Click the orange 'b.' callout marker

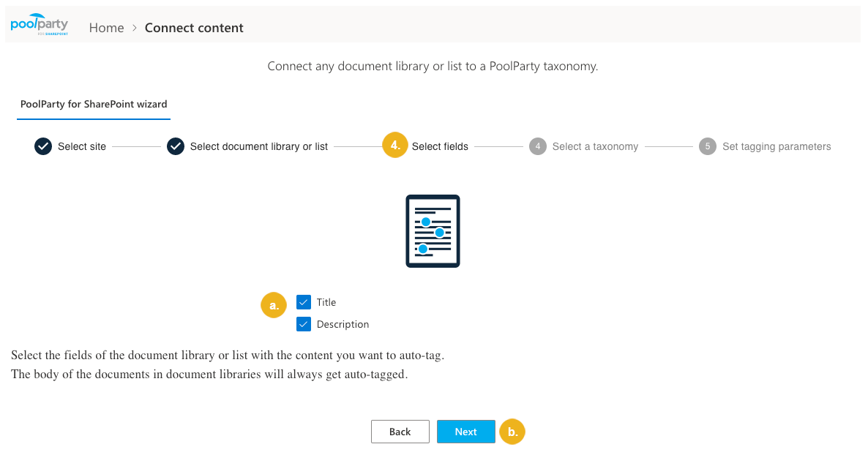tap(512, 432)
